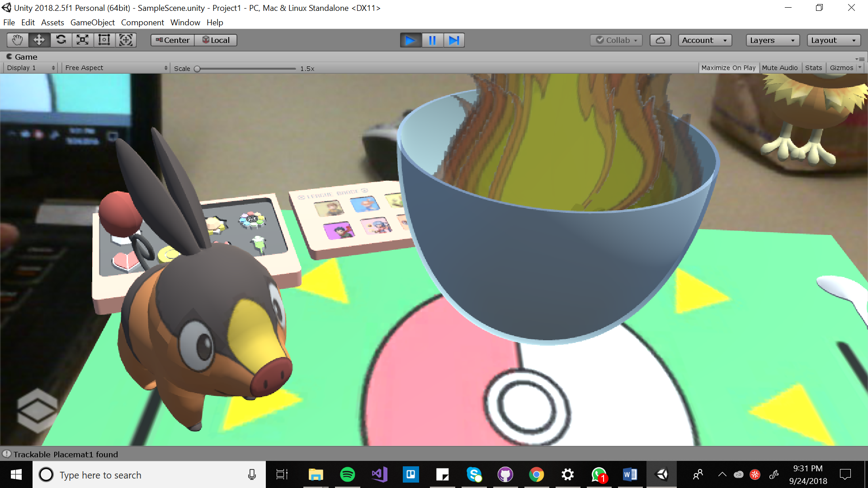Open the Help menu
The width and height of the screenshot is (868, 488).
click(x=215, y=23)
